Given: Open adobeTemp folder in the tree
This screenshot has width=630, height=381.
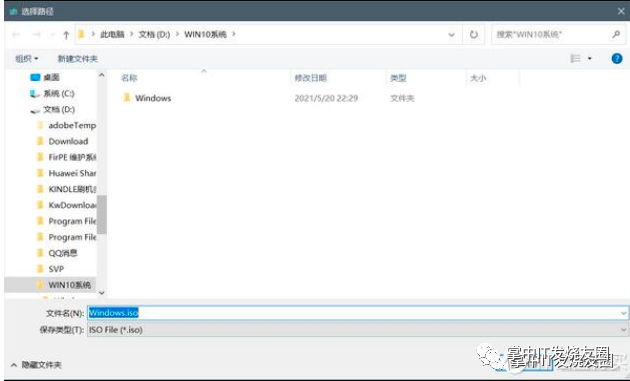Looking at the screenshot, I should coord(72,125).
